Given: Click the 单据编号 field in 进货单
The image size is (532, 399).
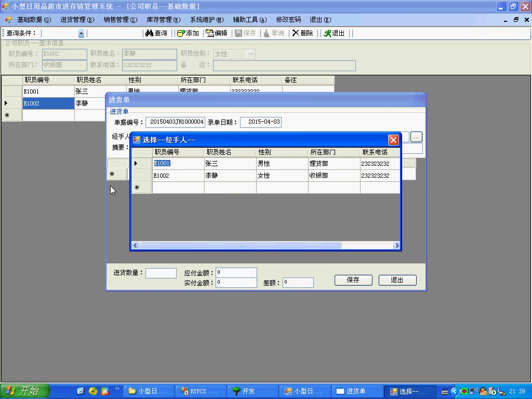Looking at the screenshot, I should [176, 122].
